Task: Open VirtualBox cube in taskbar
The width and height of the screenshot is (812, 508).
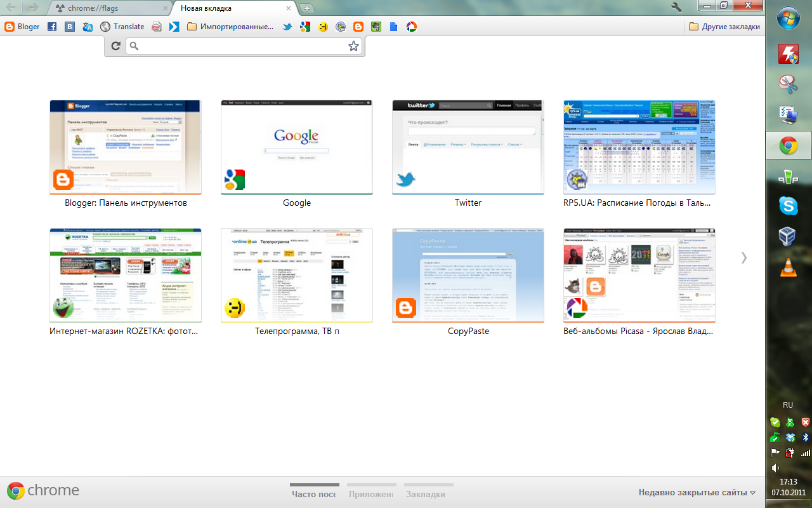Action: pos(789,236)
